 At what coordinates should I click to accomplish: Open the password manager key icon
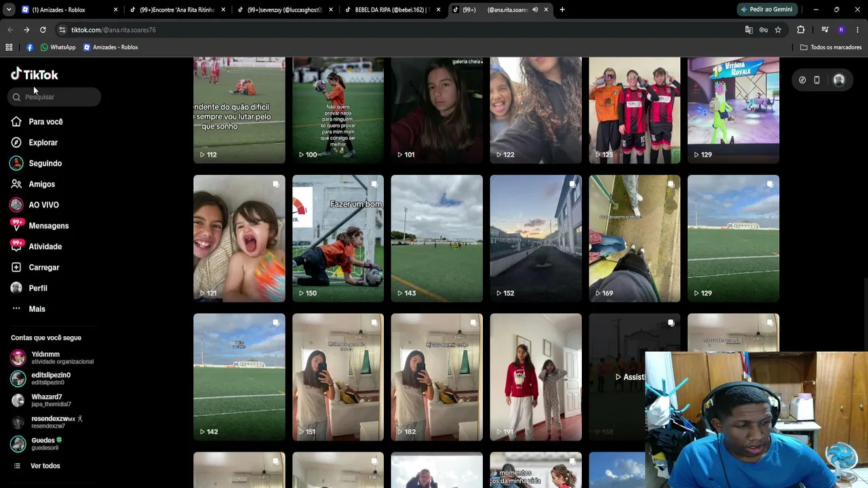[764, 30]
